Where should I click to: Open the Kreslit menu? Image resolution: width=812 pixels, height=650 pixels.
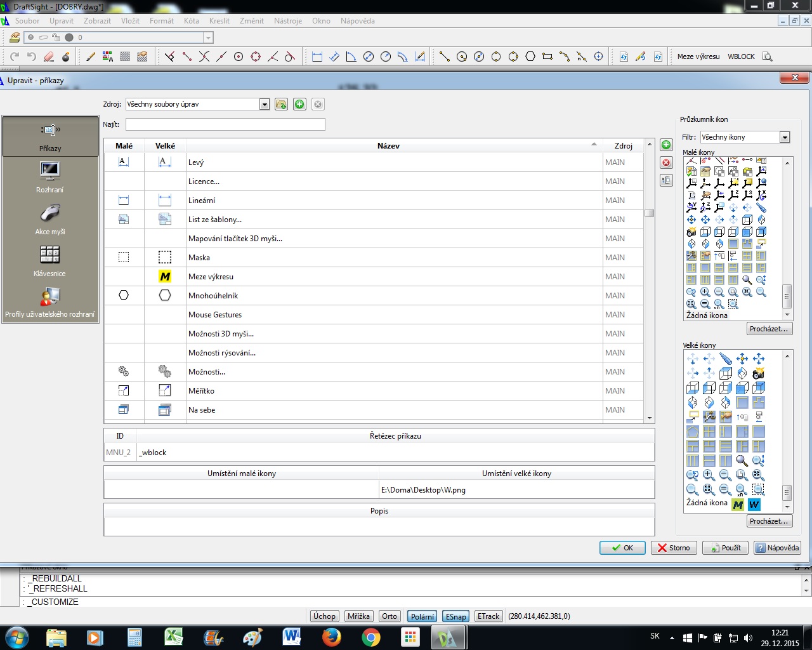pyautogui.click(x=219, y=21)
